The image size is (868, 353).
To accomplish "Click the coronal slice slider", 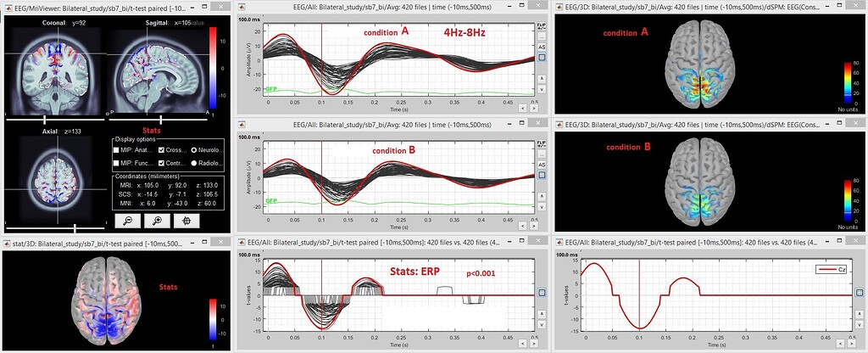I will 56,119.
